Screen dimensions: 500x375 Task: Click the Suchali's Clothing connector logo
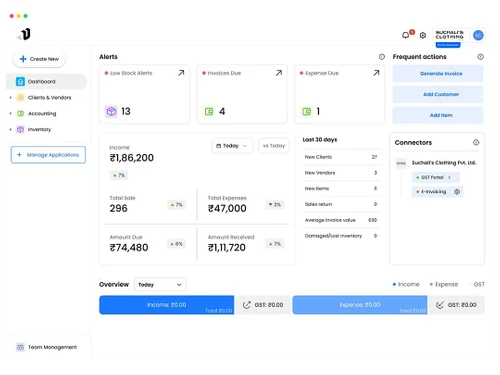coord(401,163)
